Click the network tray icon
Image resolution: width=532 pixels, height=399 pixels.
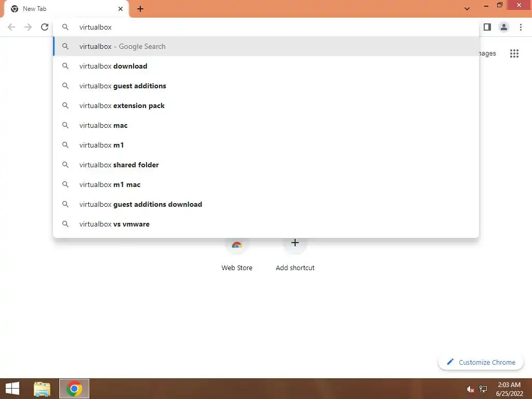tap(483, 389)
